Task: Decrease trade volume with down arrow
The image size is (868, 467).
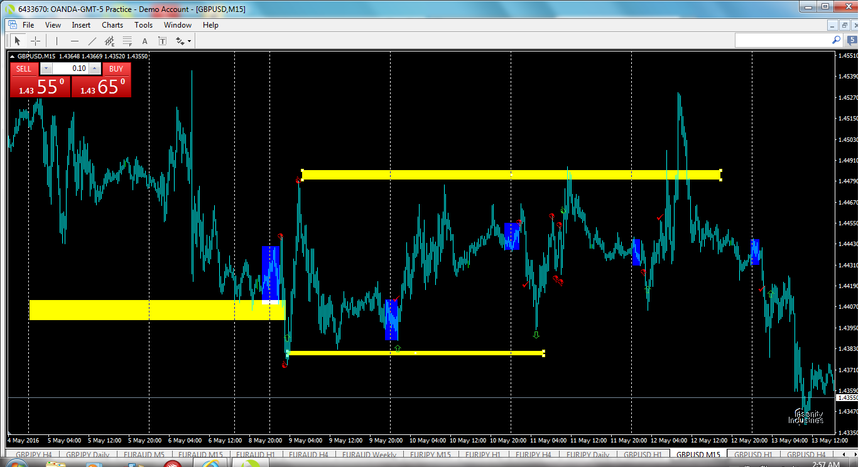Action: point(46,68)
